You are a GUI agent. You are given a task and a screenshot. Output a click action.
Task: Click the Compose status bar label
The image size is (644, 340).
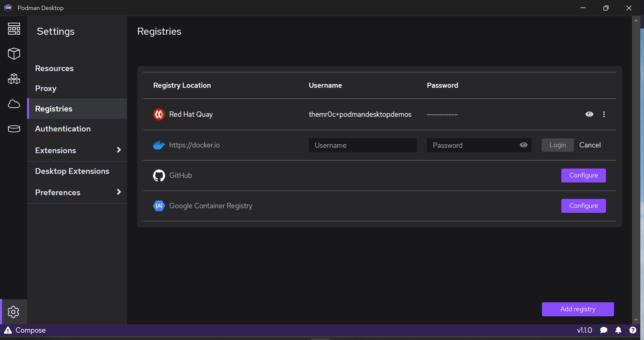[x=31, y=330]
